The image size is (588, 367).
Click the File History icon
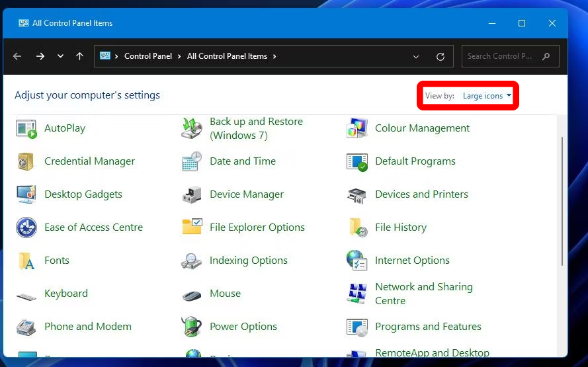(358, 227)
